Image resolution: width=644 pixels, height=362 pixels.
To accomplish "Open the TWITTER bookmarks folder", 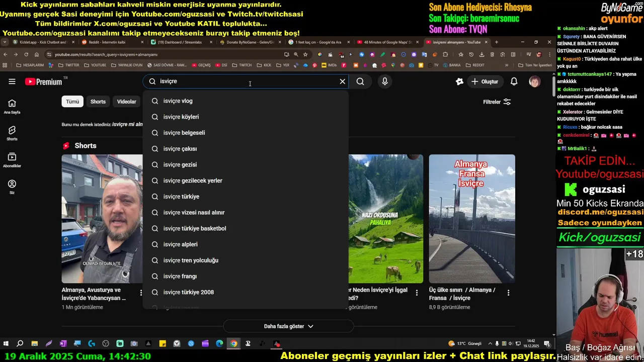I will click(x=68, y=65).
